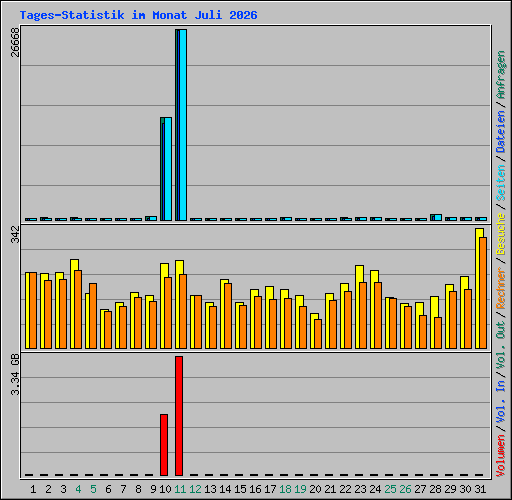The image size is (512, 500).
Task: Click the Anfragen legend label
Action: [x=501, y=75]
